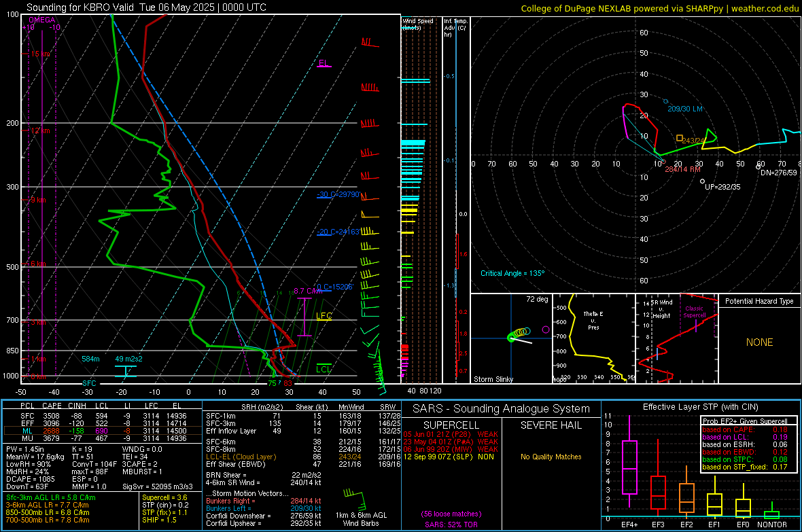The height and width of the screenshot is (532, 802).
Task: Click the Bunkers Left = 209/30 kt line
Action: pyautogui.click(x=264, y=508)
